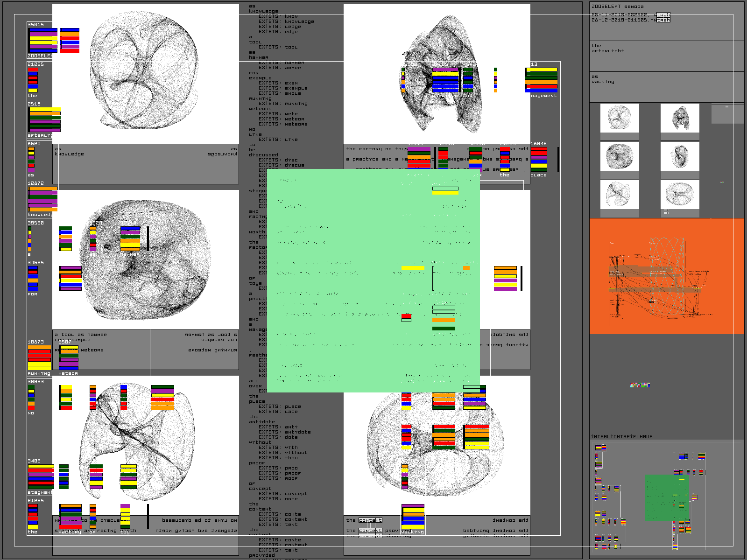Click highlighted "trah" in the 28-12-2019-211505 entry

click(x=663, y=20)
